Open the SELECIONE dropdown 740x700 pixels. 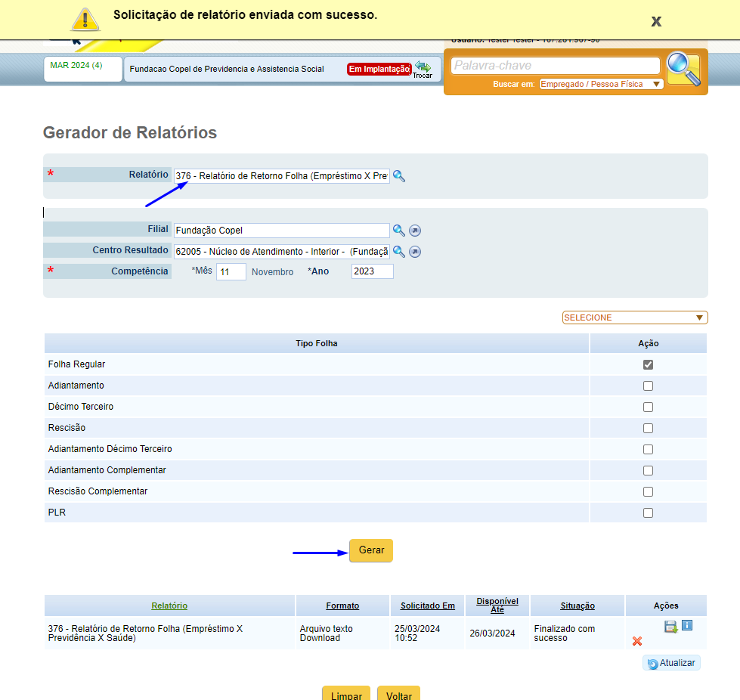point(635,317)
